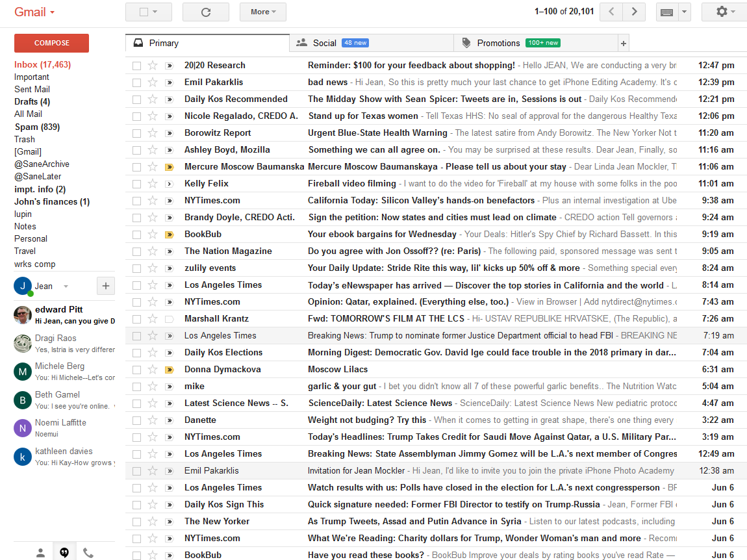Click Michele Berg's avatar in chat list
Viewport: 747px width, 560px height.
point(22,371)
